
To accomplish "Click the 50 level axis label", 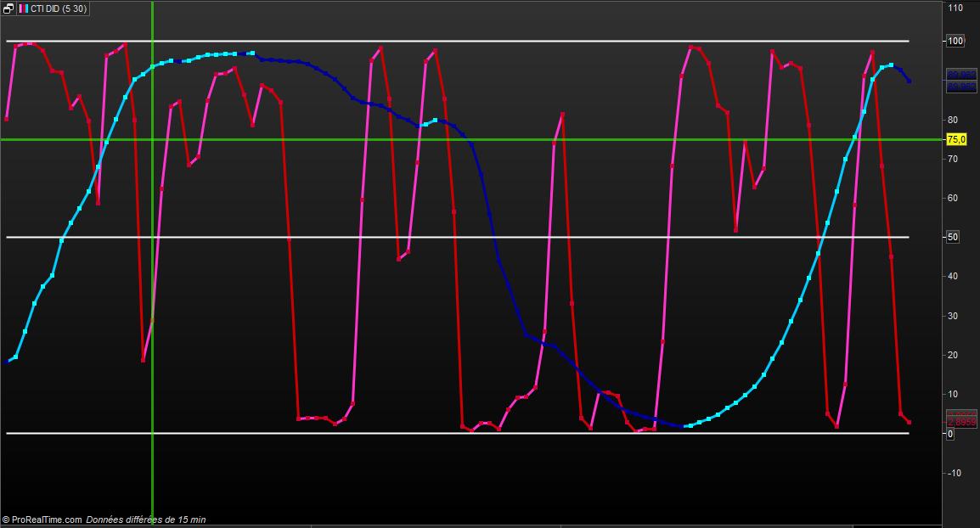I will 953,237.
